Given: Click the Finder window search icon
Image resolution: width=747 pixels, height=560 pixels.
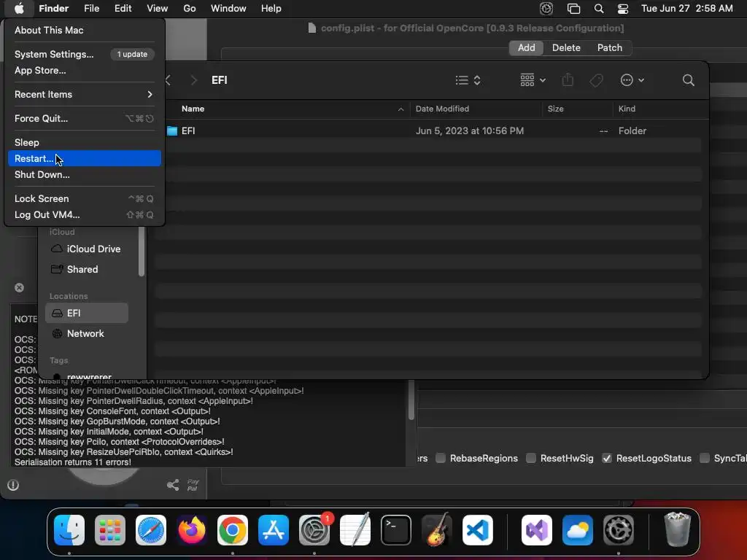Looking at the screenshot, I should tap(688, 80).
